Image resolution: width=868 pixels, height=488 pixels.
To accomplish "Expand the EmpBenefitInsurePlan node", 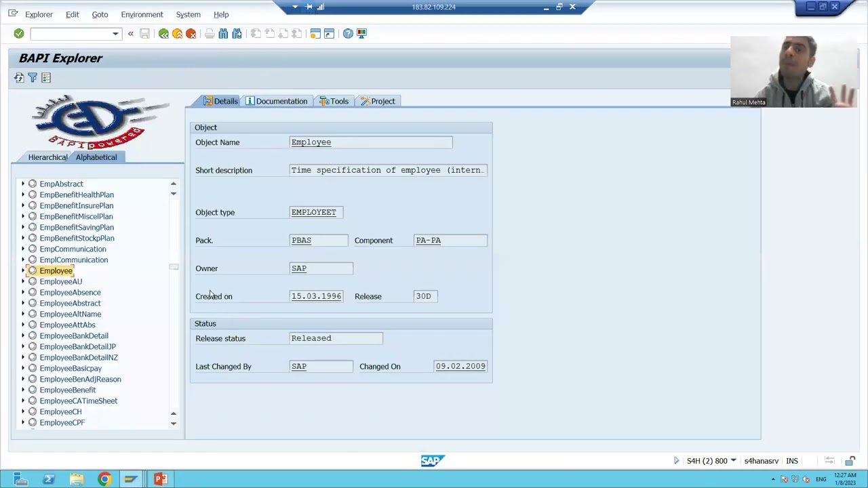I will 23,205.
